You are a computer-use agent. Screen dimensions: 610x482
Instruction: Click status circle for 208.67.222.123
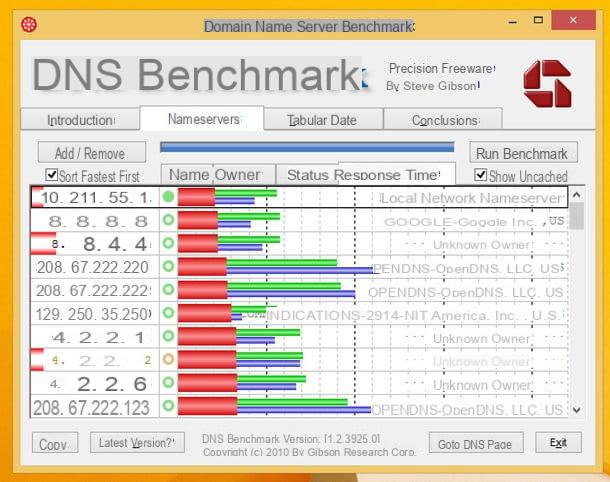click(168, 406)
